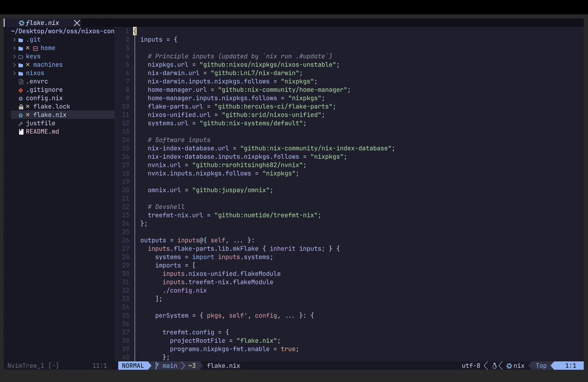
Task: Click the git X mark beside flake.nix in tree
Action: click(28, 115)
